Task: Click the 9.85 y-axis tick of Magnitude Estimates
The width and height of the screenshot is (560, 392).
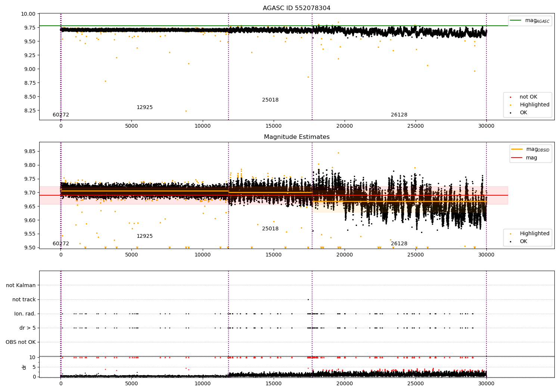Action: (x=29, y=152)
